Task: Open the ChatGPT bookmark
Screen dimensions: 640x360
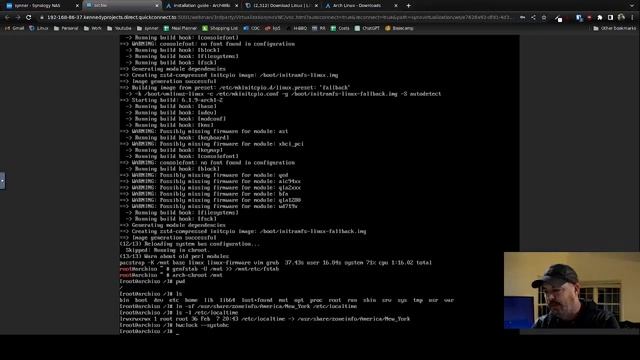Action: (367, 28)
